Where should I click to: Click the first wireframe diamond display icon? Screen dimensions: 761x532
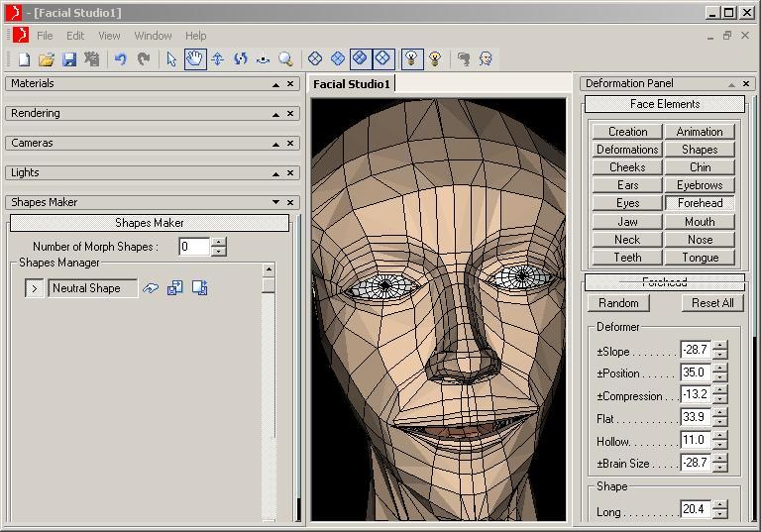315,59
